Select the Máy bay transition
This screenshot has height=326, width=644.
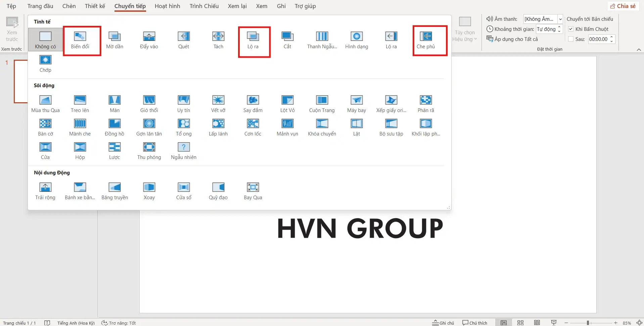click(357, 104)
